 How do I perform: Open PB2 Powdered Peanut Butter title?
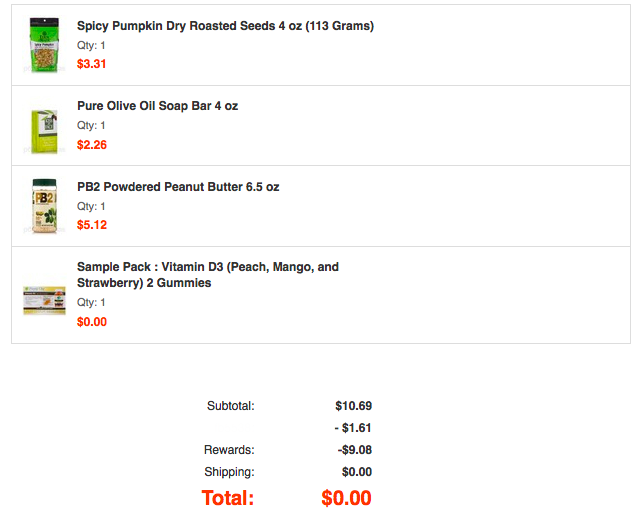(x=178, y=187)
